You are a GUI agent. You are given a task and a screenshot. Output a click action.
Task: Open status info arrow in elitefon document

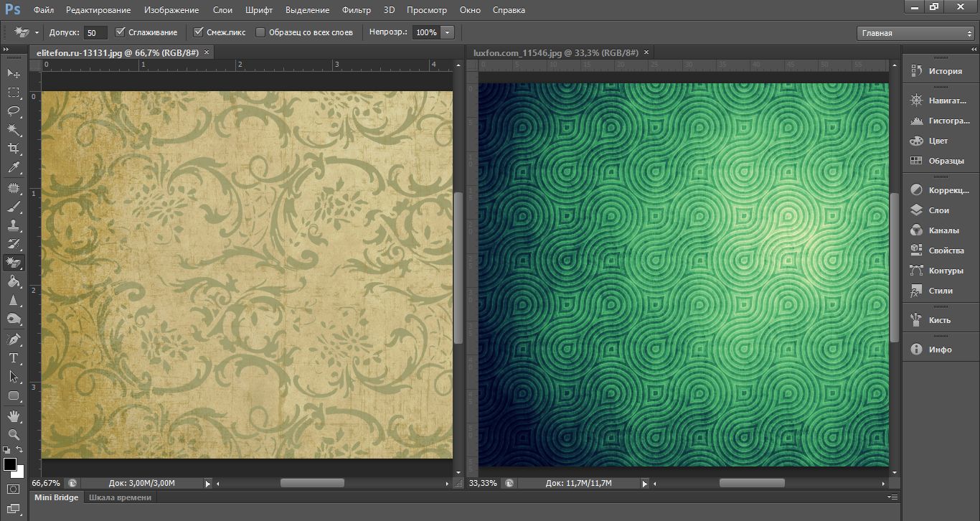[x=208, y=484]
